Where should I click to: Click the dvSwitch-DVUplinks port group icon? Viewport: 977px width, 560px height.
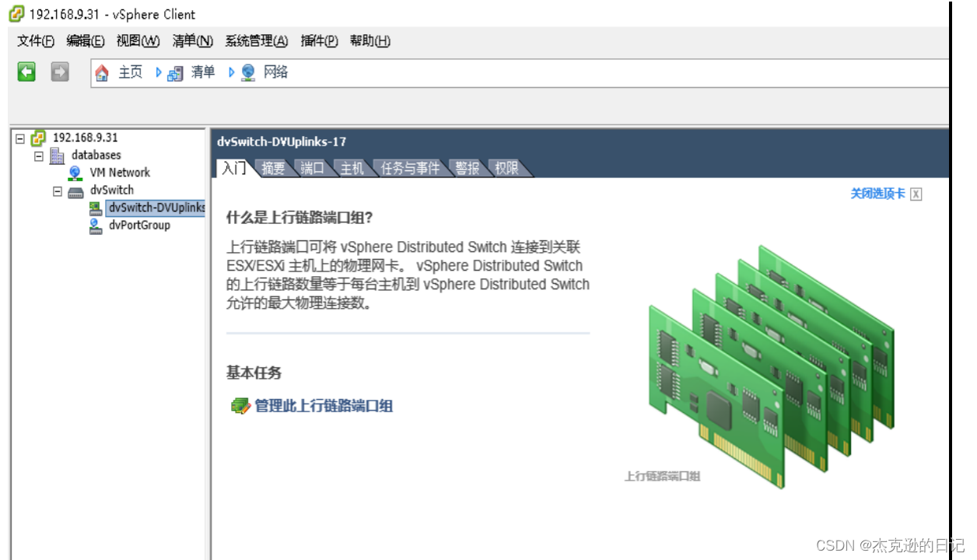[x=96, y=208]
